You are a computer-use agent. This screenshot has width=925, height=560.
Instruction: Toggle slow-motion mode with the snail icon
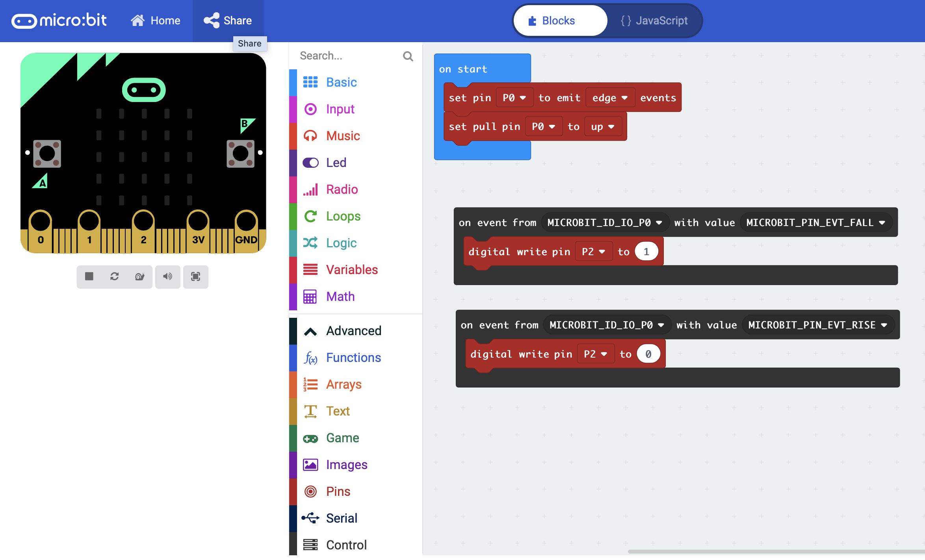140,276
